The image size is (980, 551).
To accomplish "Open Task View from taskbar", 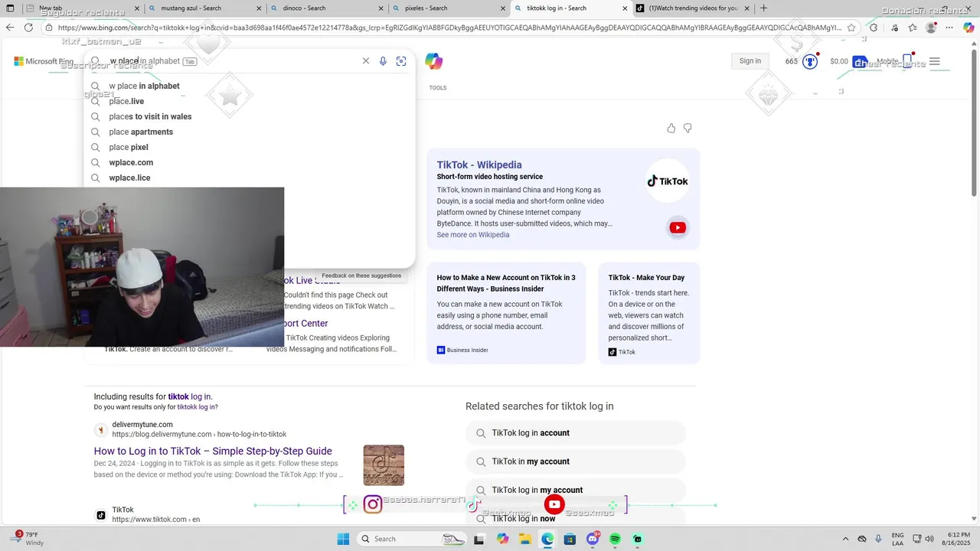I will click(479, 539).
